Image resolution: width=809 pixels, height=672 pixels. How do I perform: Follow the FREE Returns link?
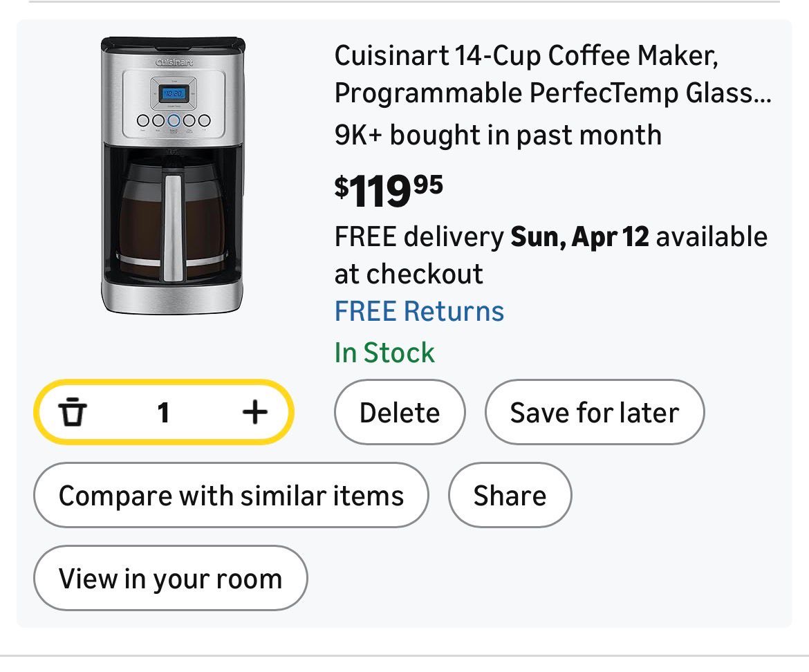click(x=419, y=311)
